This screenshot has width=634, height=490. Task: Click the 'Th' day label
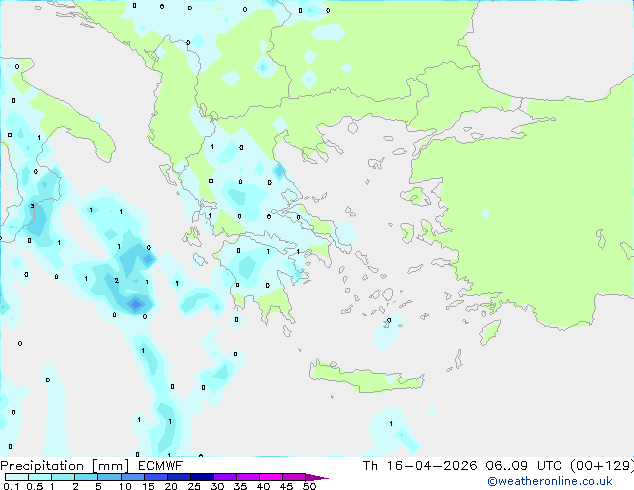370,466
